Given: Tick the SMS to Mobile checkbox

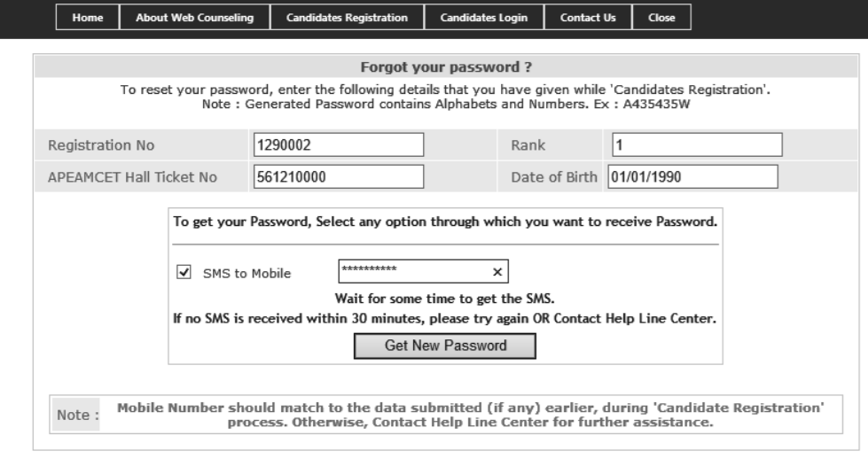Looking at the screenshot, I should pyautogui.click(x=184, y=271).
